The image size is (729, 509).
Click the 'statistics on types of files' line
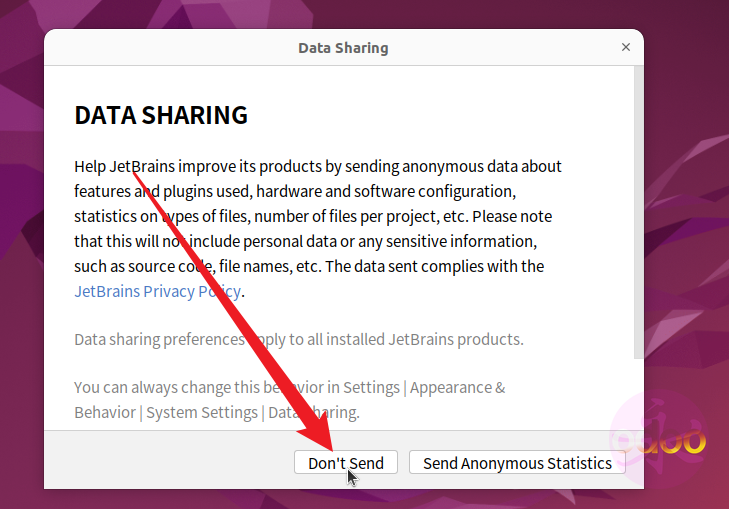tap(313, 217)
